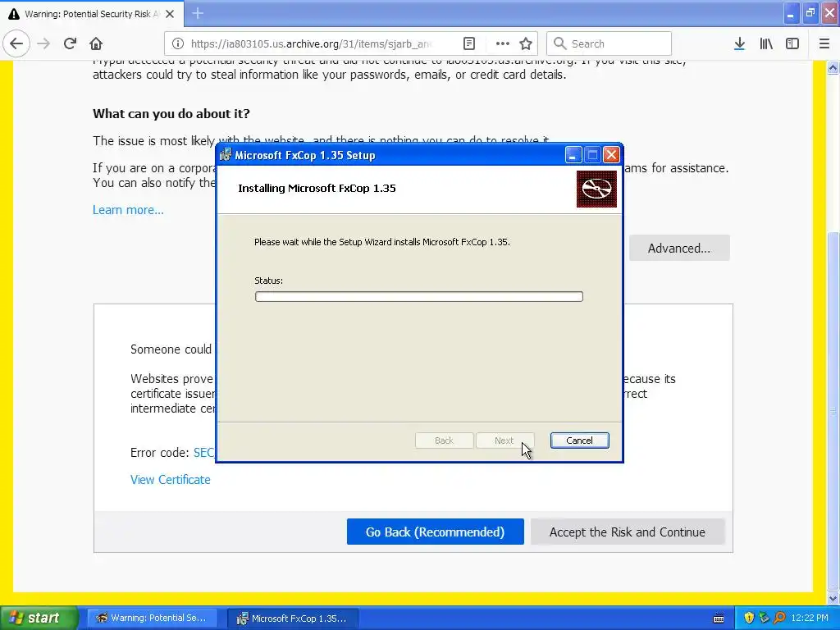The height and width of the screenshot is (630, 840).
Task: Click Accept the Risk and Continue
Action: tap(628, 532)
